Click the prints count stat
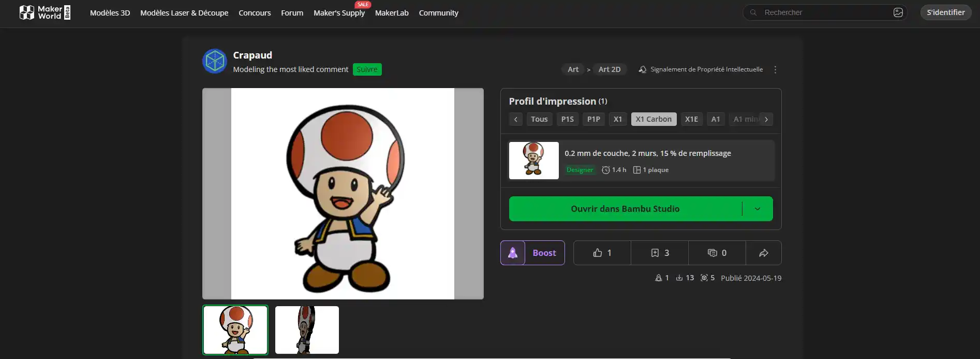Image resolution: width=980 pixels, height=359 pixels. pyautogui.click(x=707, y=278)
